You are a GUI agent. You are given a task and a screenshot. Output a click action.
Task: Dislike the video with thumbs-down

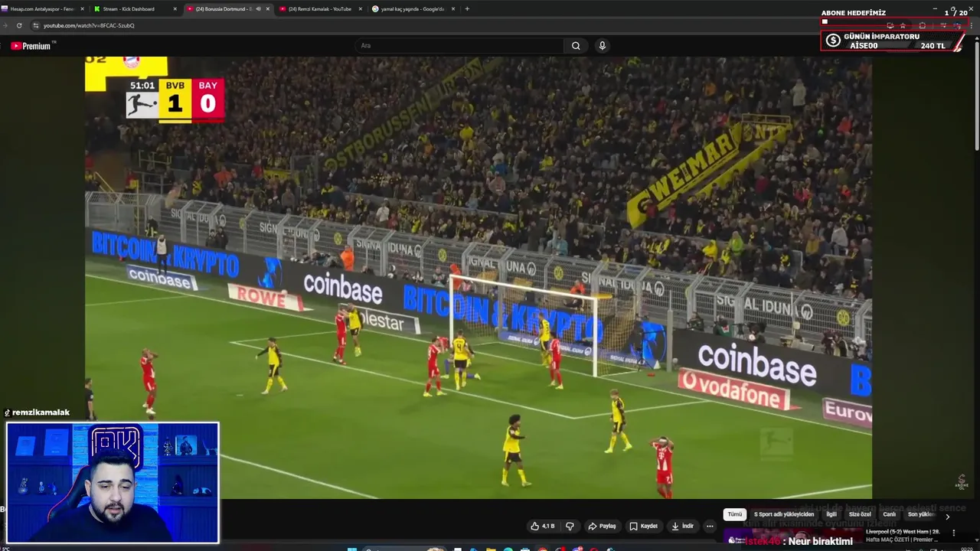tap(570, 526)
